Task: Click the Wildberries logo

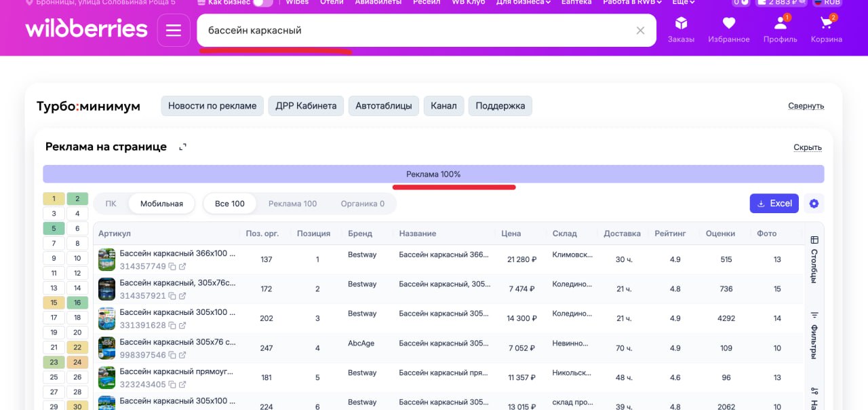Action: (86, 29)
